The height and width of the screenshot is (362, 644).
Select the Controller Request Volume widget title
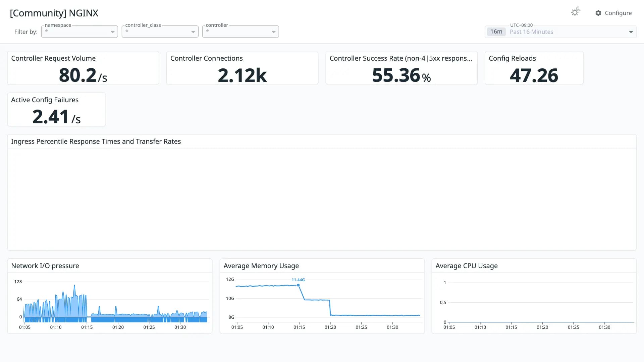[53, 58]
